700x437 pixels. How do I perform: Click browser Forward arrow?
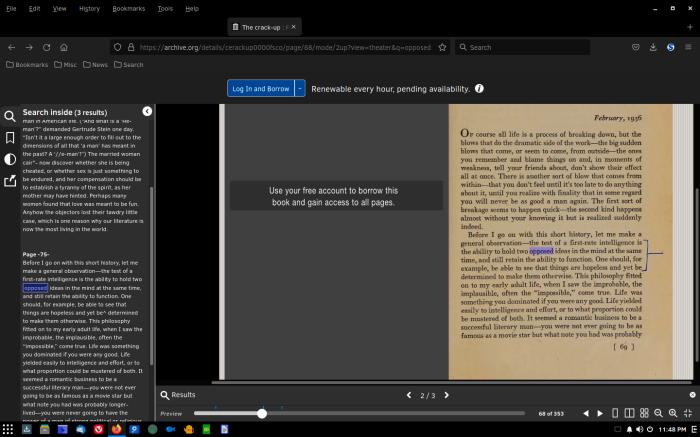click(29, 47)
